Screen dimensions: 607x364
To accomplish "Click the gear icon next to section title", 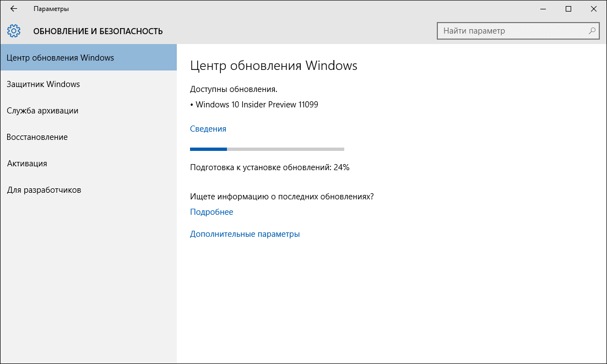I will [14, 31].
